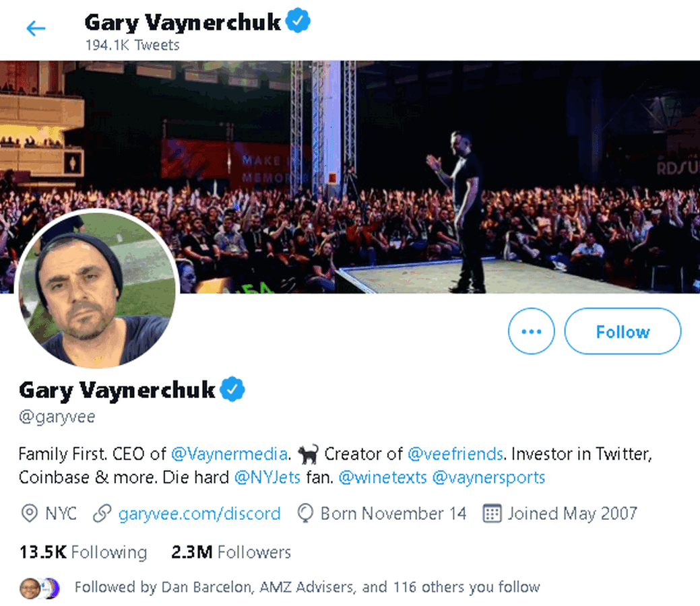Click the link chain icon before garyvee.com/discord

coord(101,513)
